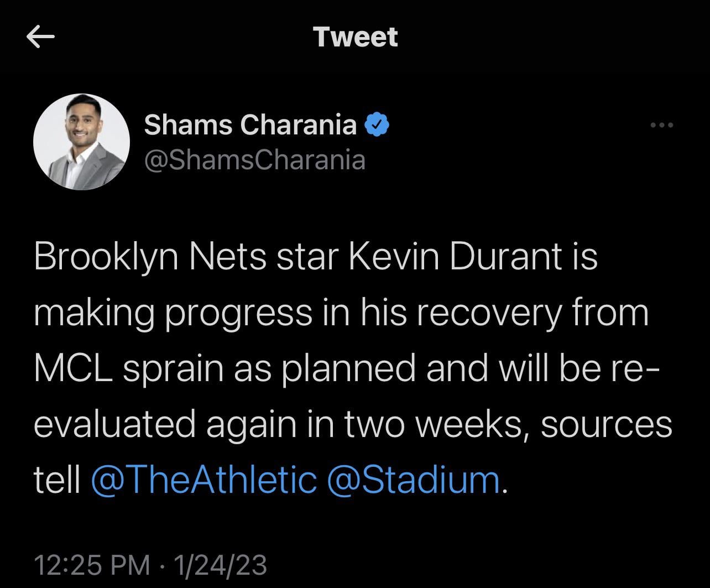Click the Shams Charania display name

[250, 125]
